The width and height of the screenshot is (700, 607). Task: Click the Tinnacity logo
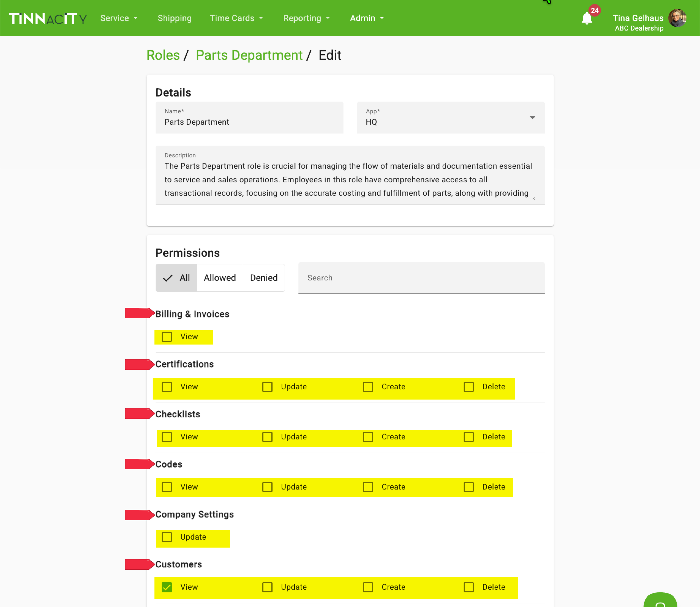tap(48, 18)
